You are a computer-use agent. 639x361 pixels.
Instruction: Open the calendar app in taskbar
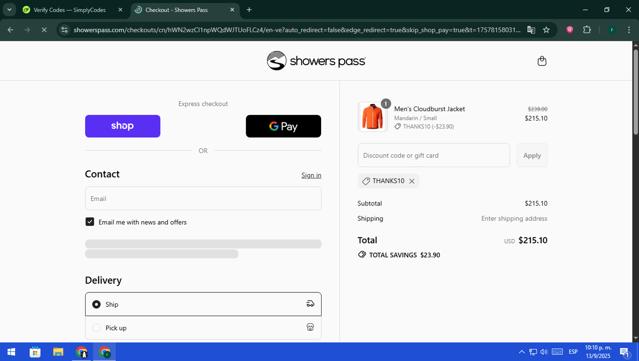point(35,352)
